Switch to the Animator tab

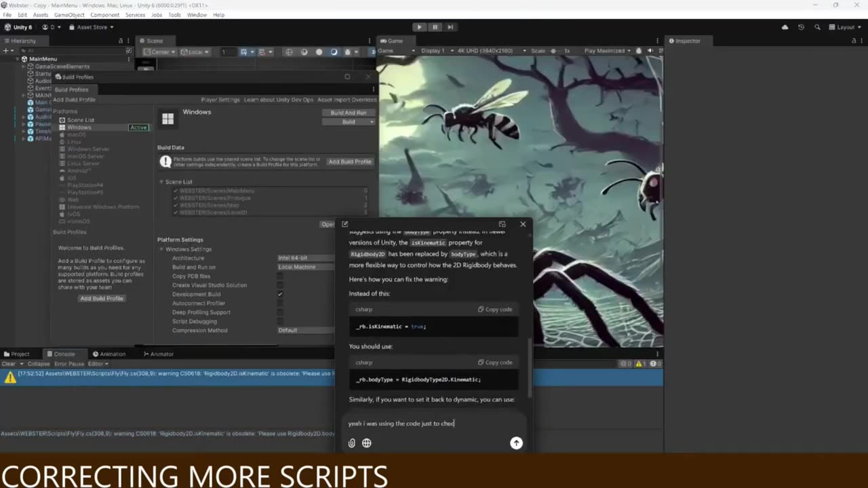[x=159, y=354]
